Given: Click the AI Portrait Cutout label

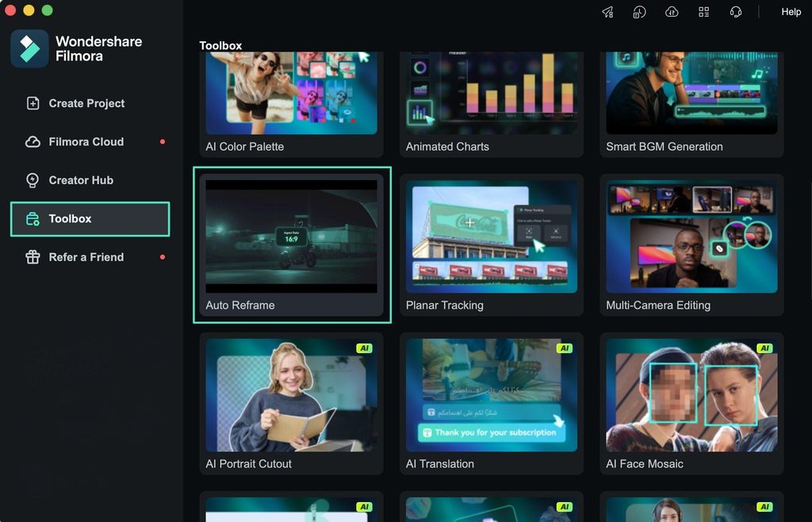Looking at the screenshot, I should pyautogui.click(x=248, y=463).
